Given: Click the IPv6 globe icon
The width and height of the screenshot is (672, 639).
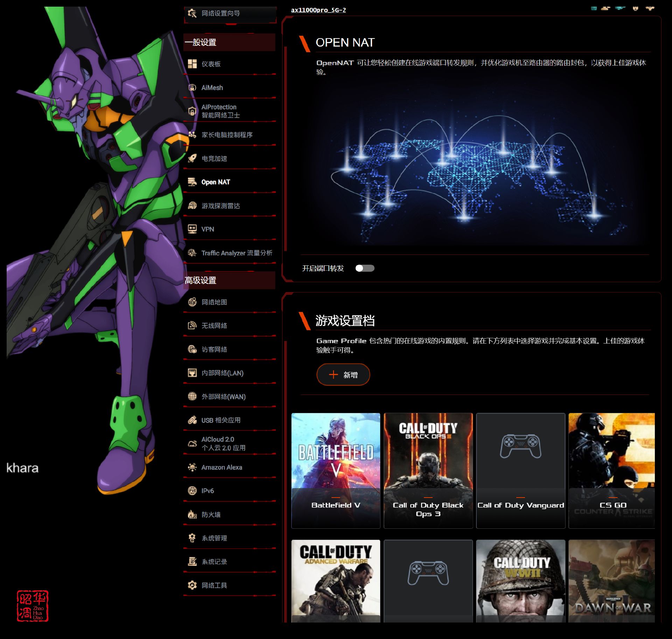Looking at the screenshot, I should coord(192,491).
